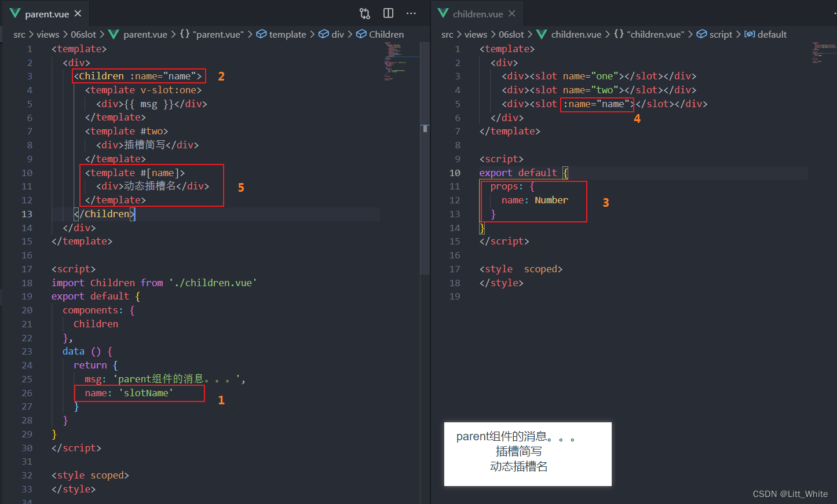
Task: Click the Vue icon in left breadcrumb
Action: click(114, 34)
